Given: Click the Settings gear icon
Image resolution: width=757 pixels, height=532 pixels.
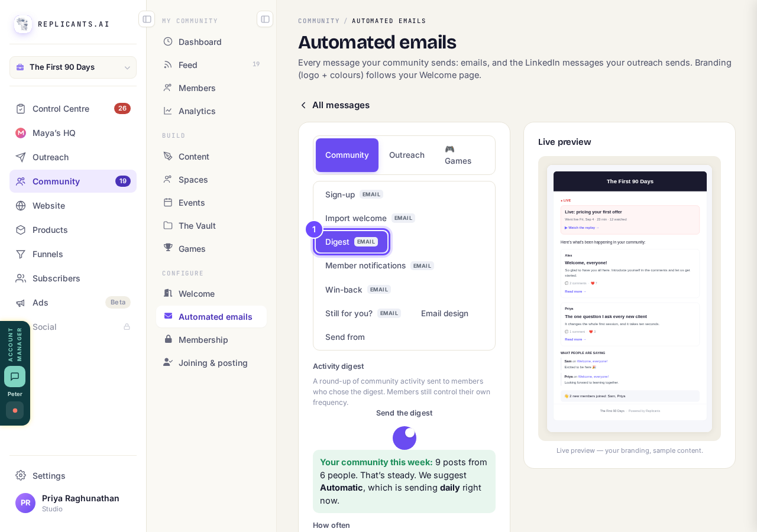Looking at the screenshot, I should pyautogui.click(x=21, y=475).
